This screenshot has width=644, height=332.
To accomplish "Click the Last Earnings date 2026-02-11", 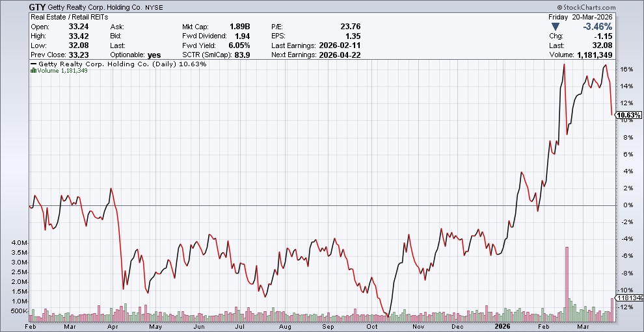I will coord(338,44).
